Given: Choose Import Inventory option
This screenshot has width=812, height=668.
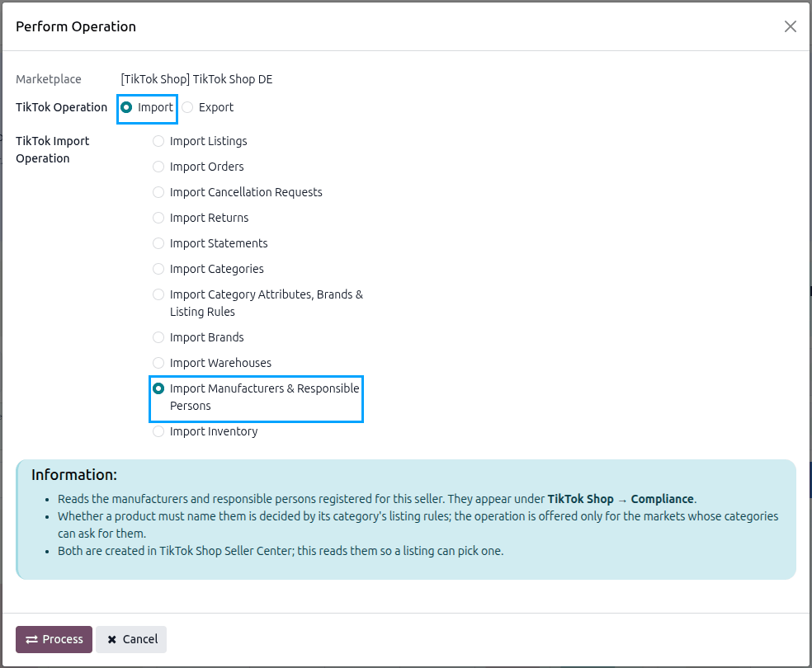Looking at the screenshot, I should [158, 431].
